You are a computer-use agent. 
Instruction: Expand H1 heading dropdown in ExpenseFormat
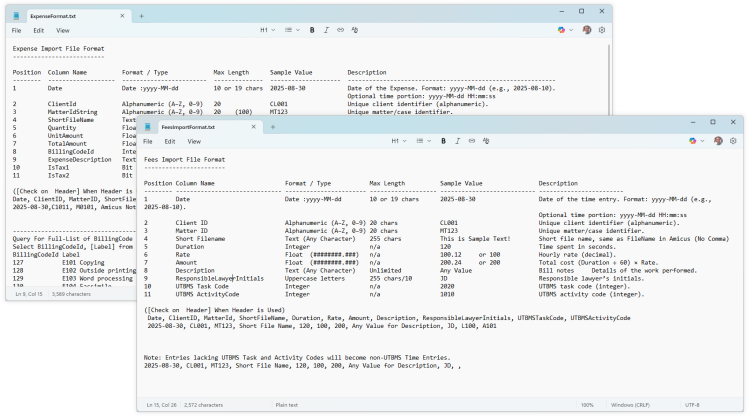[x=267, y=30]
